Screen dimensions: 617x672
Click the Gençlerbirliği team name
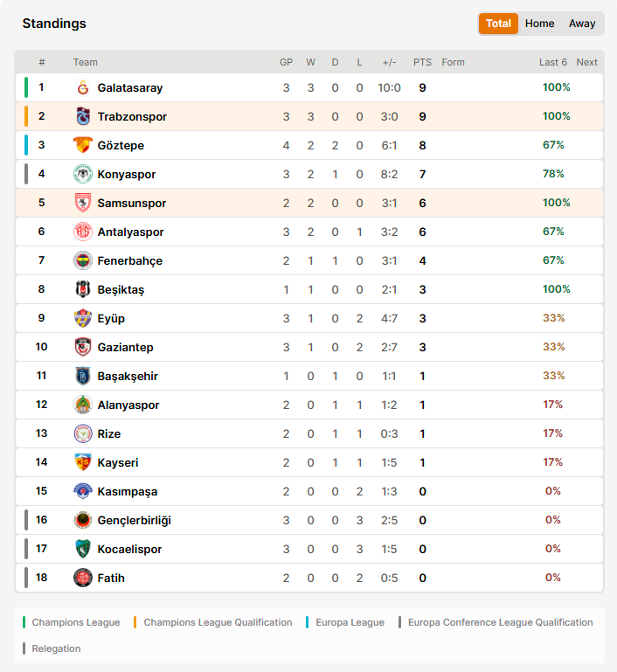tap(134, 520)
